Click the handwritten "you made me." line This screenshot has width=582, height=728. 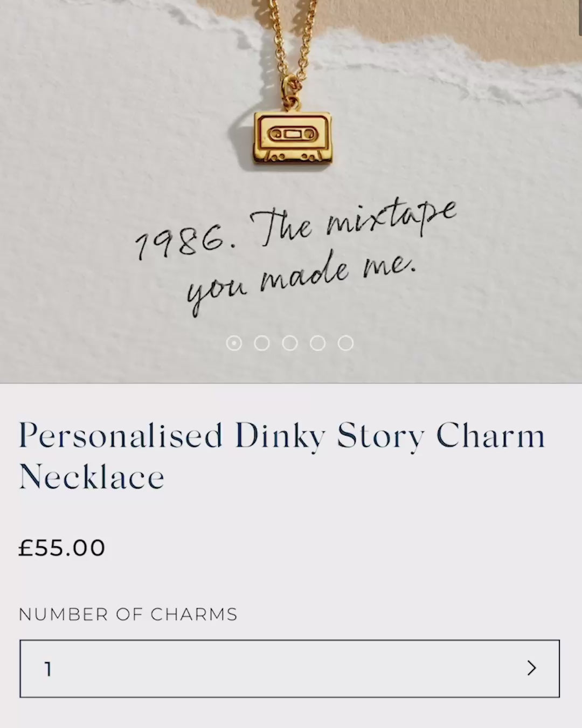tap(301, 279)
